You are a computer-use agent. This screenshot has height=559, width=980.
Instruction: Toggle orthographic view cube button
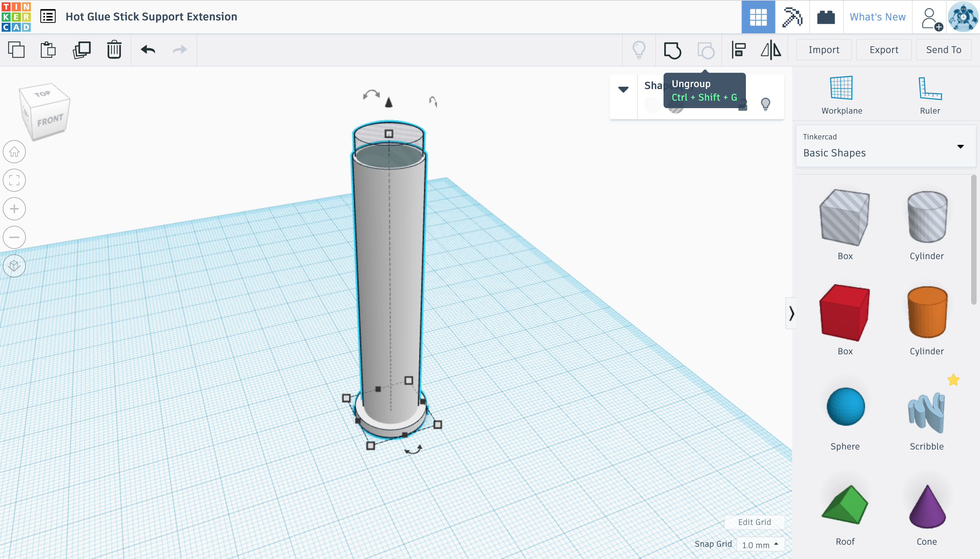(x=14, y=266)
